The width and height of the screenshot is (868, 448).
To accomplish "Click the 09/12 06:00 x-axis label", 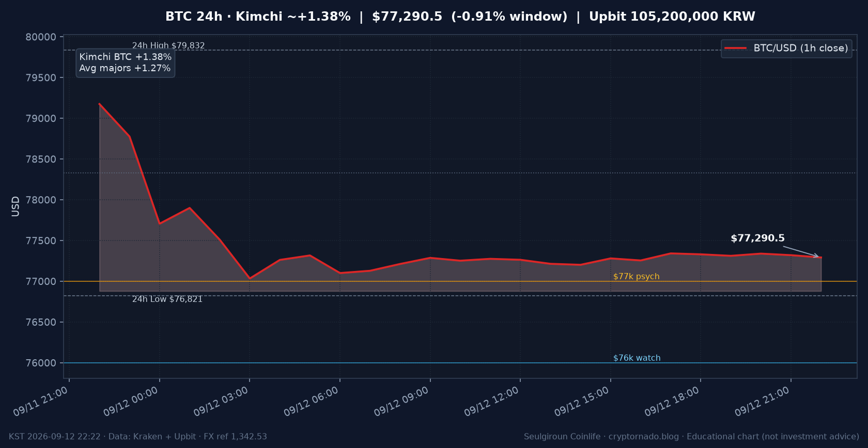I will (x=311, y=402).
